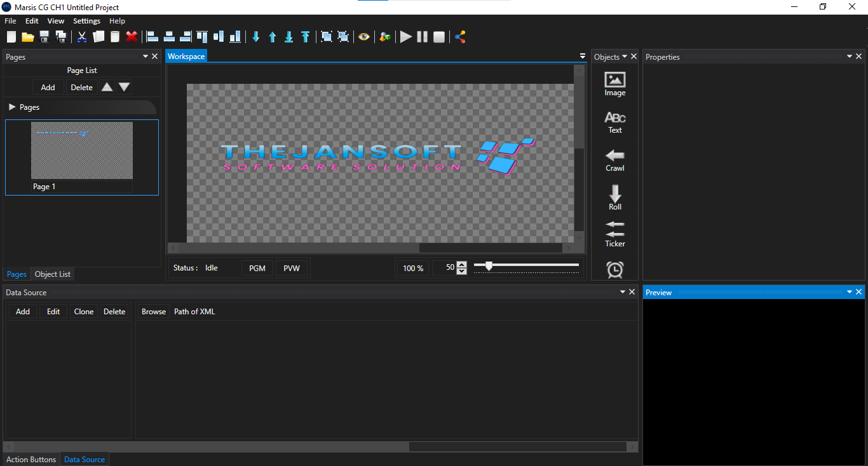Send object to back with underlined down arrow
This screenshot has height=466, width=868.
coord(289,37)
